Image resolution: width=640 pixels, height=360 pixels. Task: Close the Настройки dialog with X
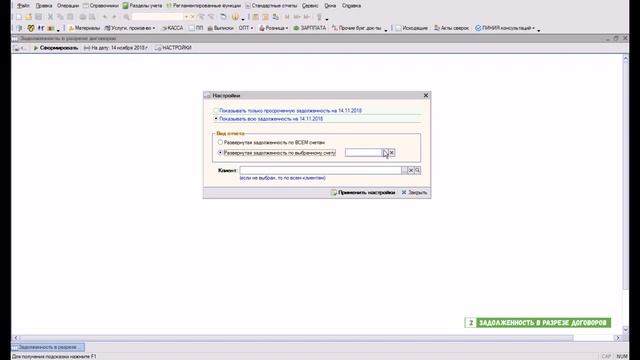coord(426,95)
